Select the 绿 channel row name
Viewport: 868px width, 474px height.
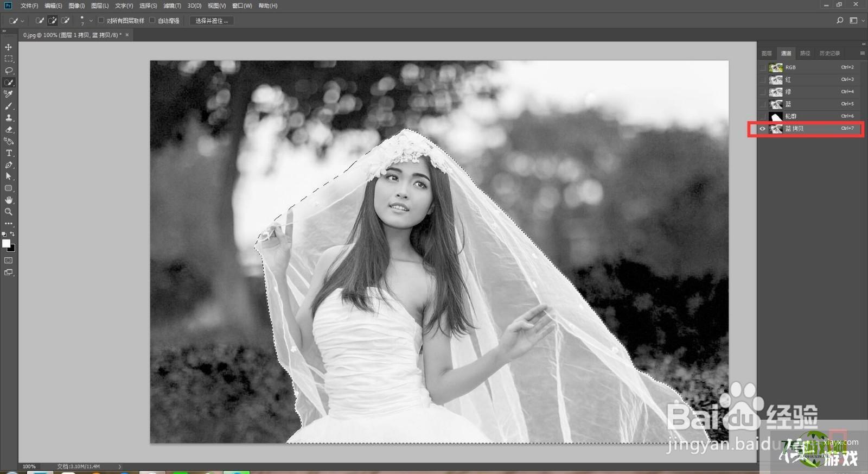tap(788, 92)
